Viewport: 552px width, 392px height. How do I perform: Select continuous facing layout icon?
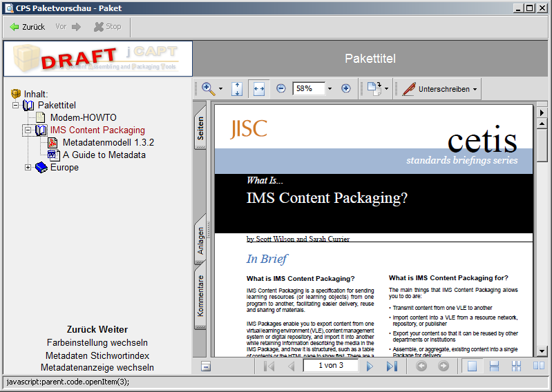[517, 366]
